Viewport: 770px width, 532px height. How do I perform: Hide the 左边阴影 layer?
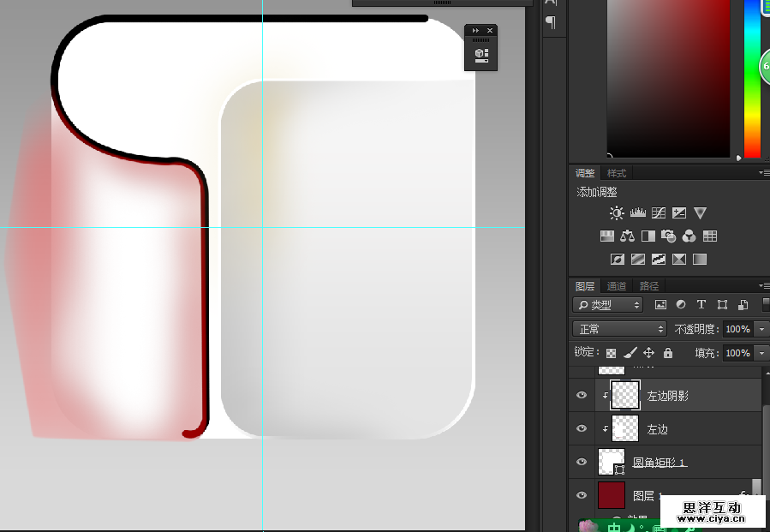tap(582, 395)
